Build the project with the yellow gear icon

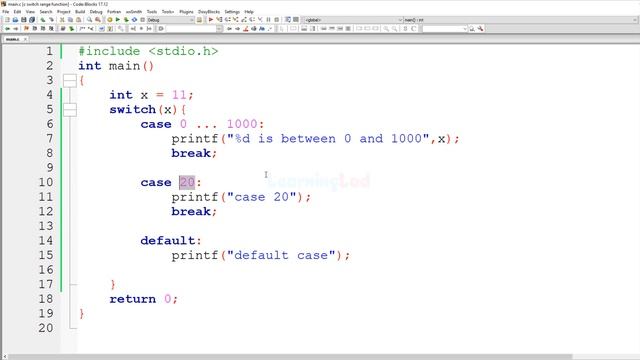point(110,20)
